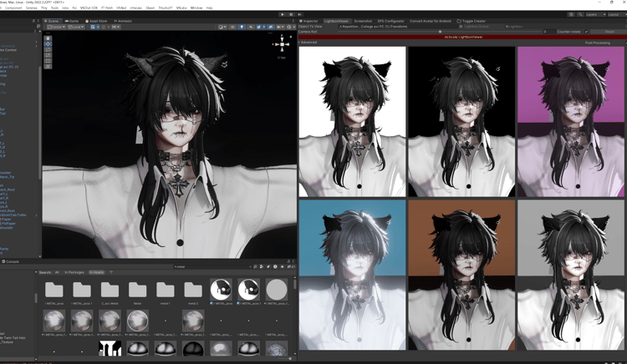Open the SPS Configurator tab
Screen dimensions: 627x364
390,21
